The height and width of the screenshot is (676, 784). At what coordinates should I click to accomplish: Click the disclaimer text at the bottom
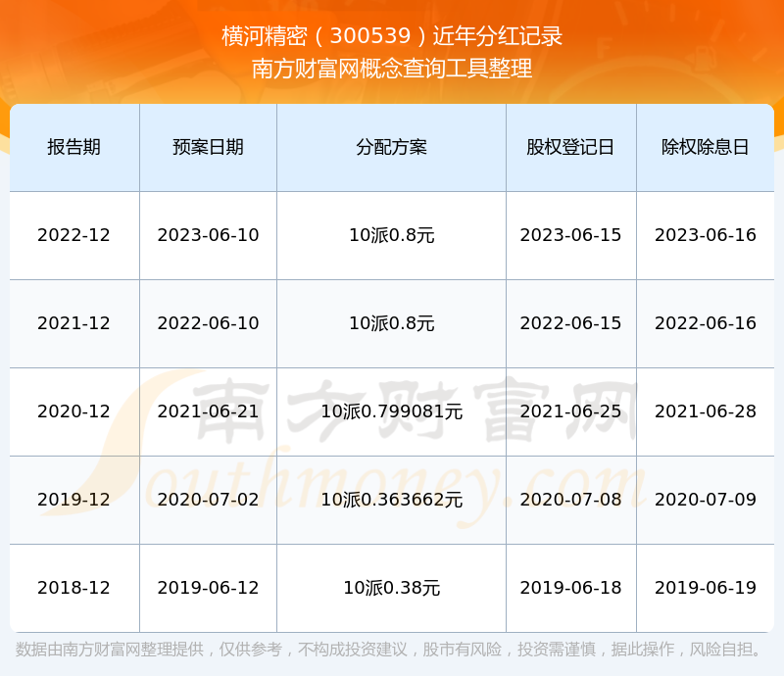point(389,649)
